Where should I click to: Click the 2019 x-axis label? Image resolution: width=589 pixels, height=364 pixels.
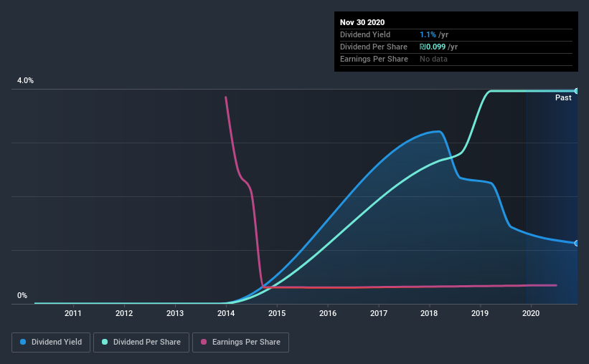point(480,313)
